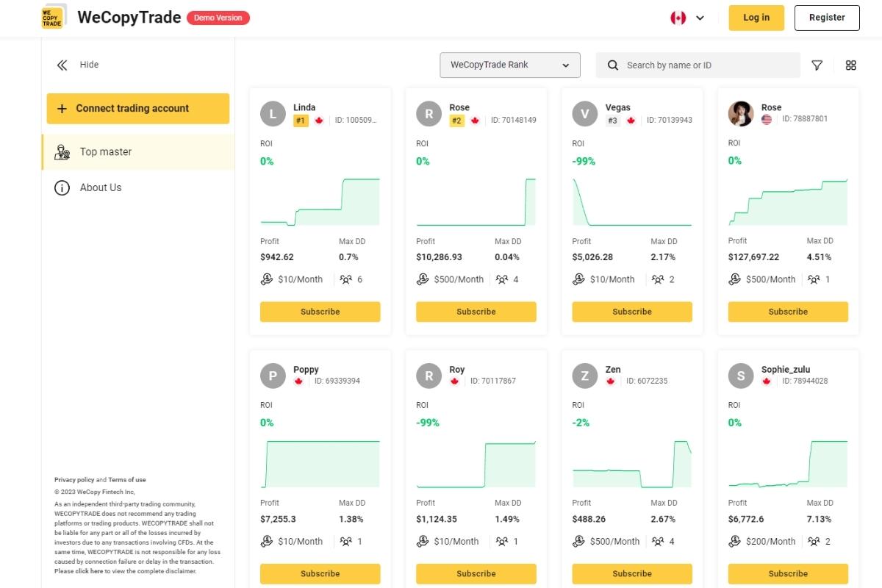Click the search magnifier icon
Image resolution: width=882 pixels, height=588 pixels.
(x=613, y=65)
